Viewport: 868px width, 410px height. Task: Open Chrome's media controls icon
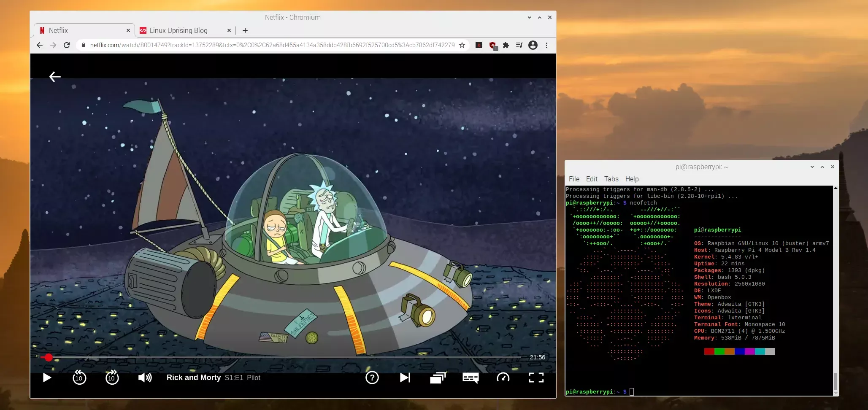[519, 45]
